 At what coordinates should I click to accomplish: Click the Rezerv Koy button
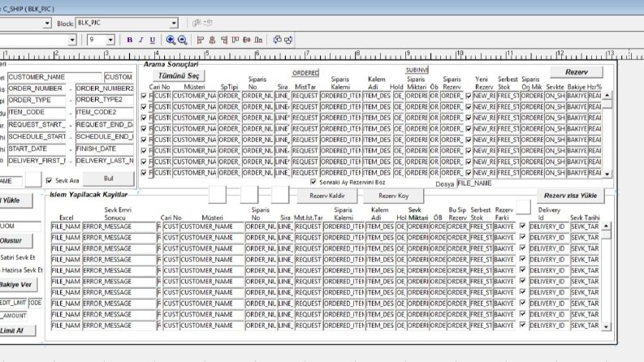tap(393, 196)
